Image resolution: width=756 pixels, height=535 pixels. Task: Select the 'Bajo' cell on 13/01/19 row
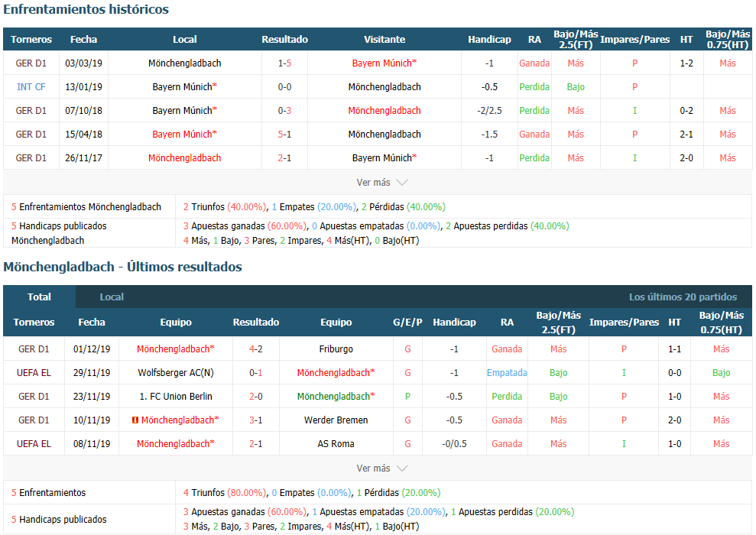coord(576,87)
